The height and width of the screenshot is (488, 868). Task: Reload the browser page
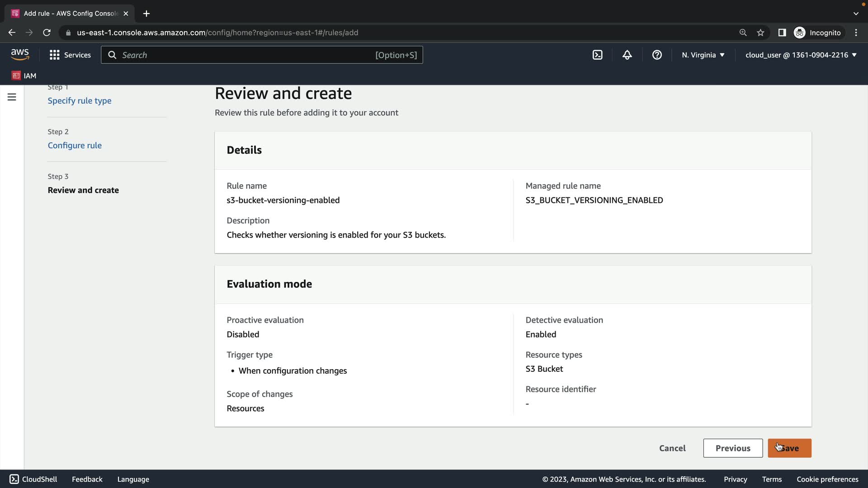(47, 33)
